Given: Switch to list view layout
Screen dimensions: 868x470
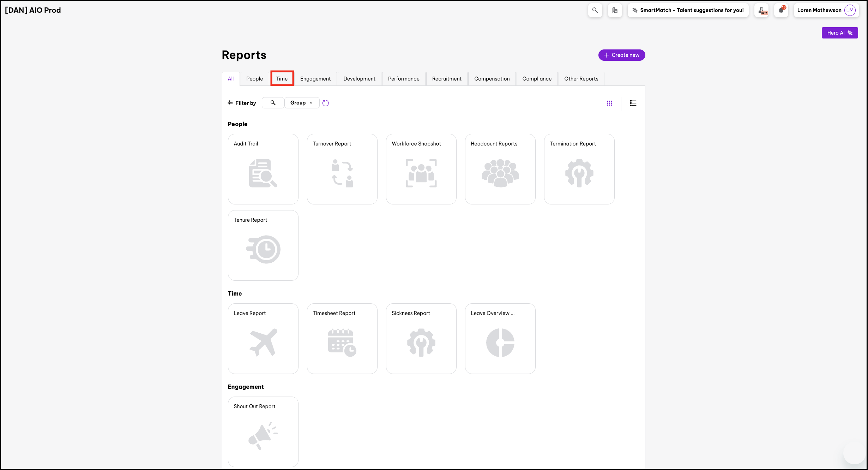Looking at the screenshot, I should click(x=633, y=103).
